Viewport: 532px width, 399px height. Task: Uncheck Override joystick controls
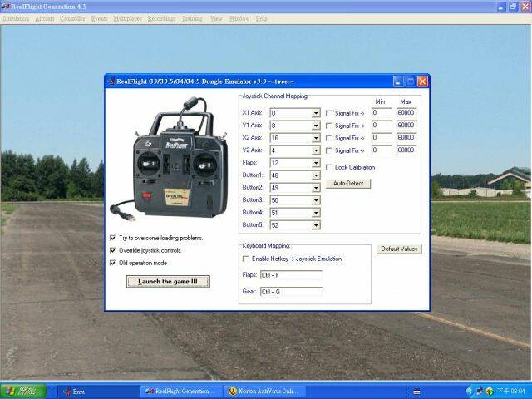coord(113,250)
